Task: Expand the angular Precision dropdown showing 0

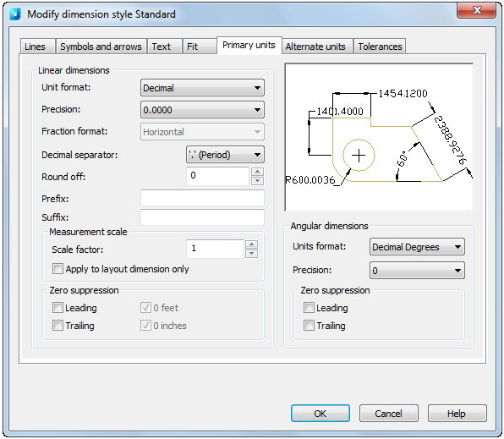Action: (x=417, y=270)
